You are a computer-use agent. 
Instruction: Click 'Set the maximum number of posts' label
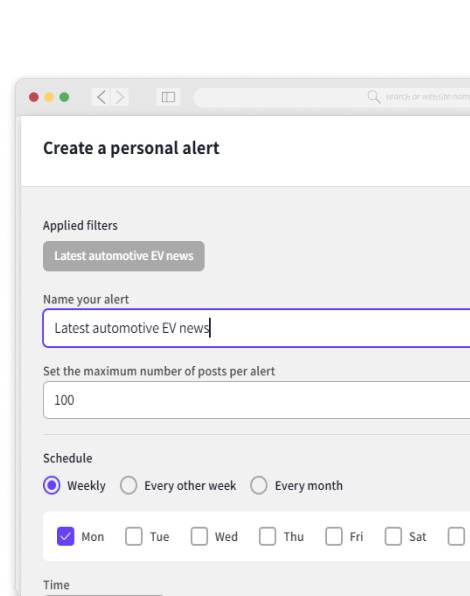pos(159,371)
